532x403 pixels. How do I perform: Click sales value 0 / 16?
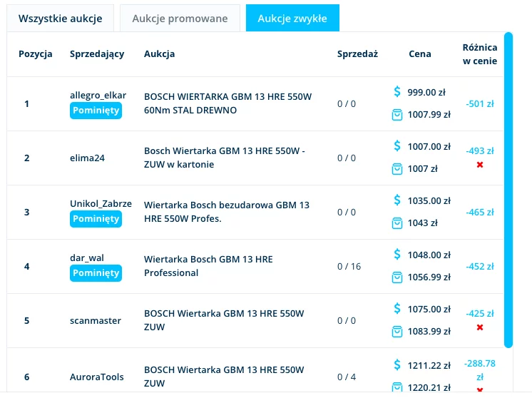pos(349,267)
